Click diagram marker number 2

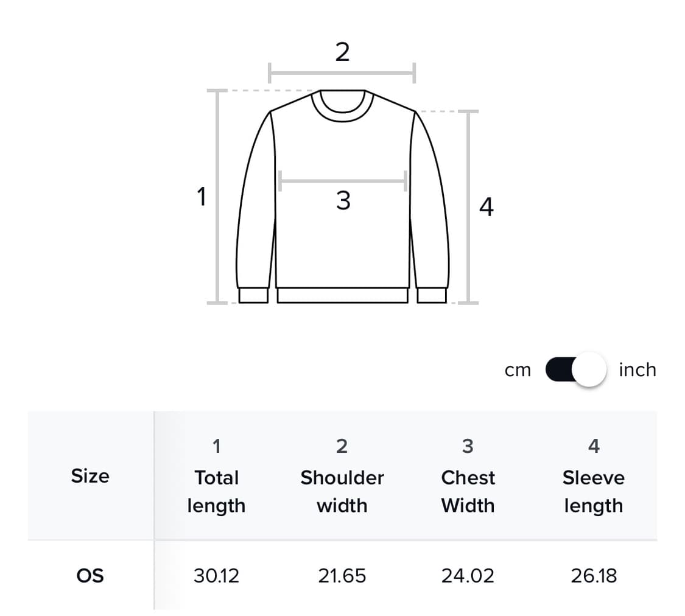point(342,53)
